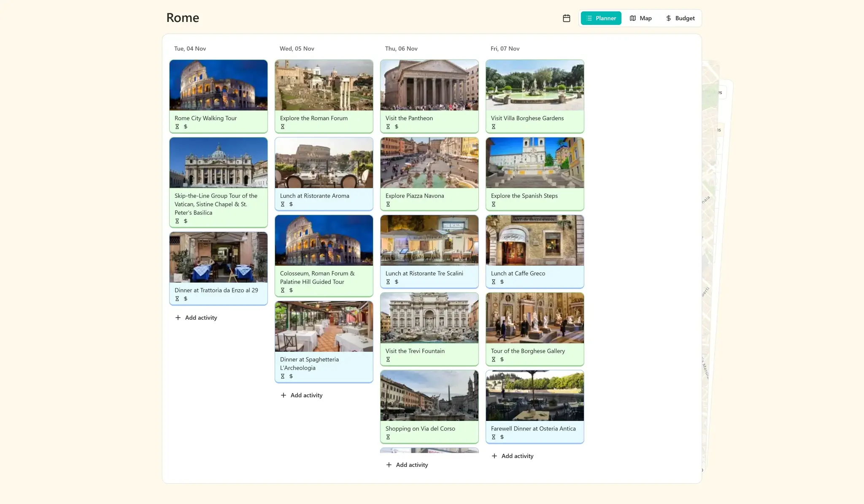Click the hourglass icon on Dinner at Spaghetteria L'Archeologia

[x=283, y=376]
